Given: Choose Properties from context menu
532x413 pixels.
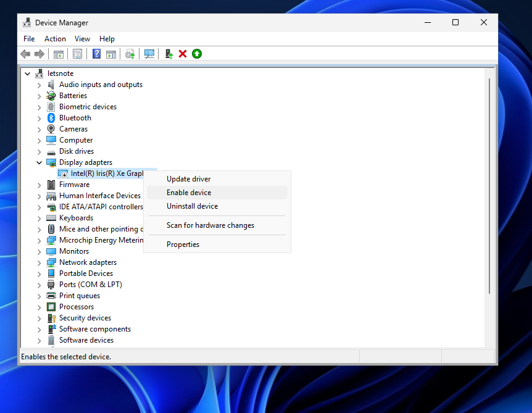Looking at the screenshot, I should coord(217,244).
